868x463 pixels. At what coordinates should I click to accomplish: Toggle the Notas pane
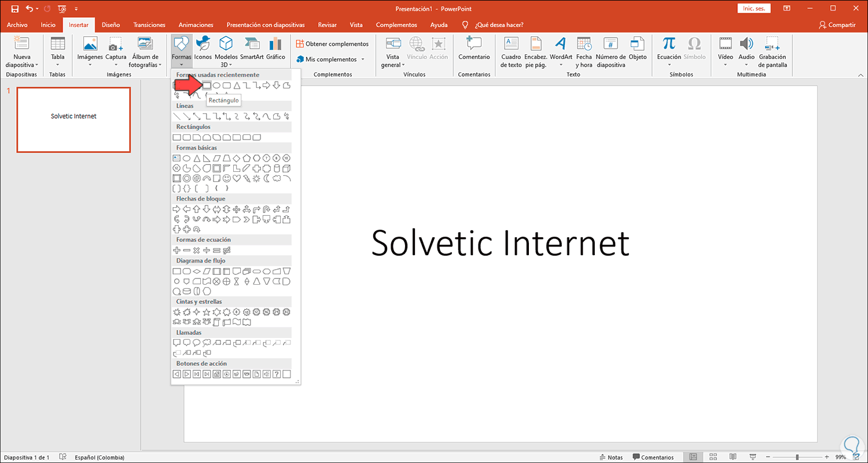(611, 457)
